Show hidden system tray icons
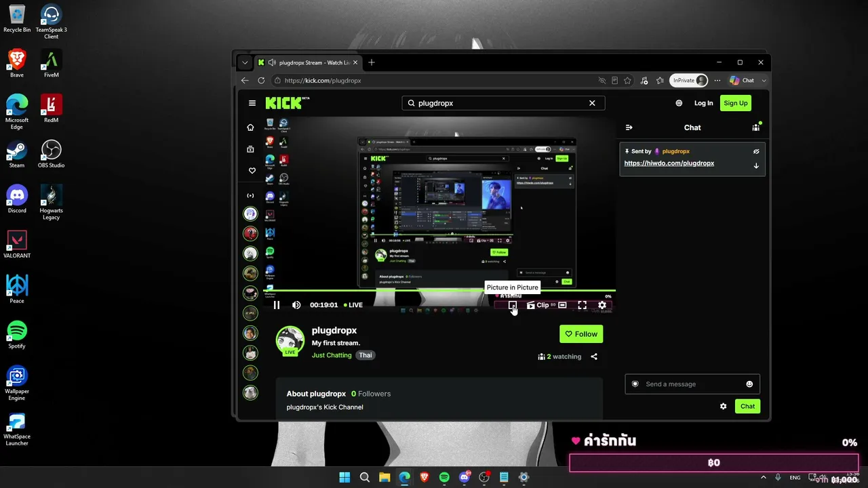 (764, 478)
